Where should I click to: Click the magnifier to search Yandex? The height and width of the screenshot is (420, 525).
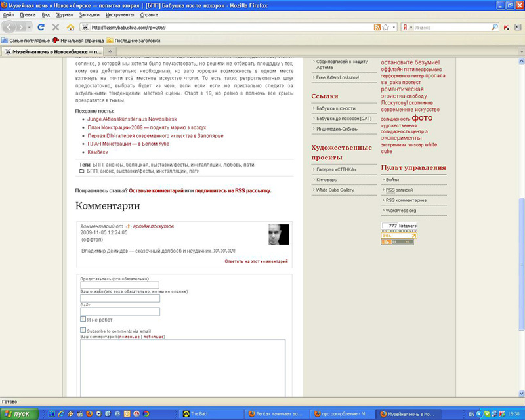click(495, 27)
